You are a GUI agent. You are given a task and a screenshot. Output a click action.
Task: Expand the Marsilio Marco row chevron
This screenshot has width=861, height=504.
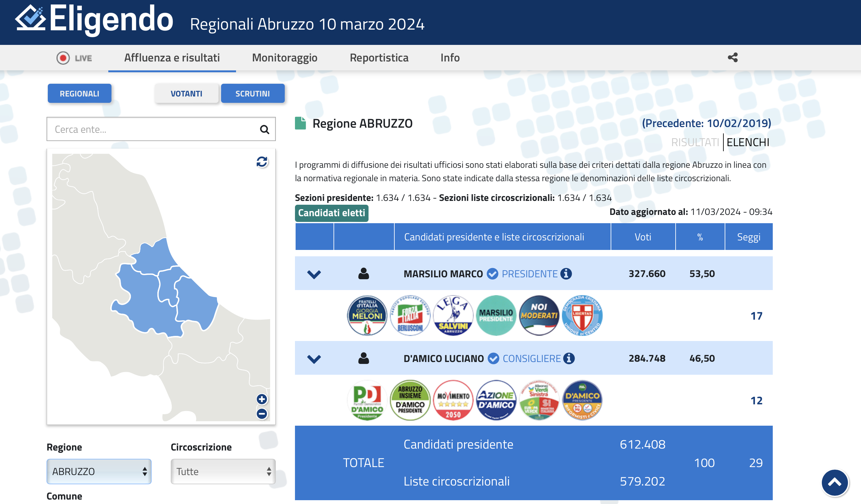coord(314,274)
